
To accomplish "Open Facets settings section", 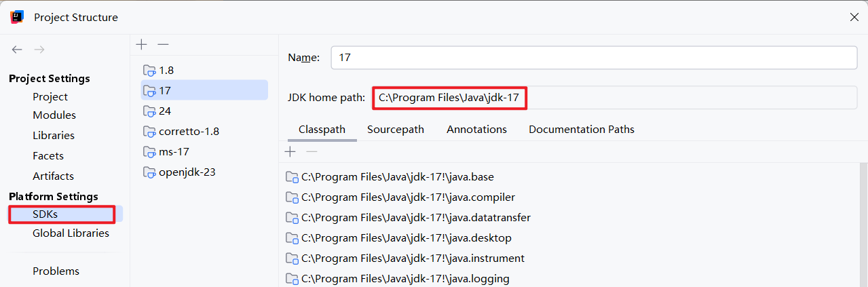I will tap(48, 156).
